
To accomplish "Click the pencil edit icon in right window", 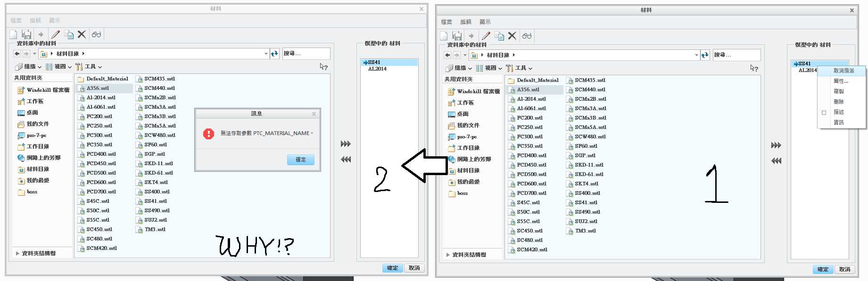I will click(486, 36).
